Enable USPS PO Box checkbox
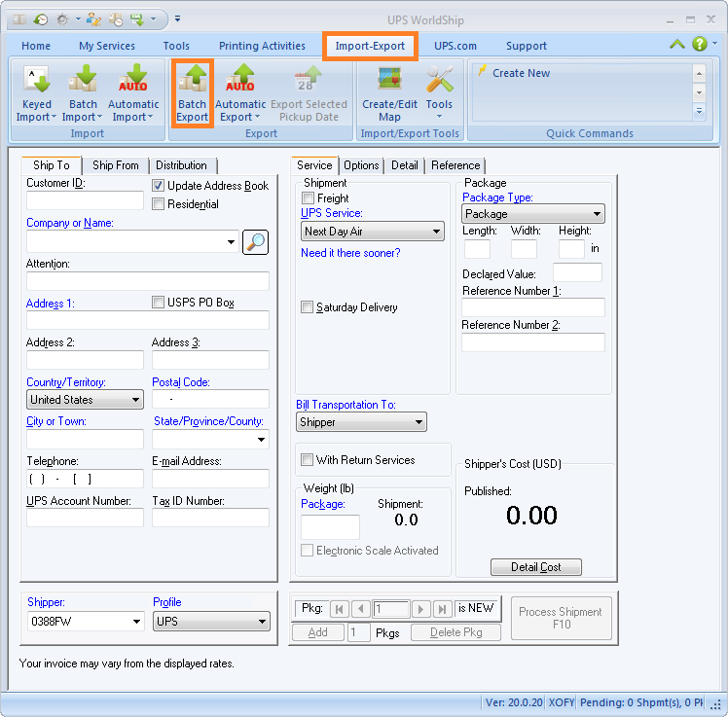This screenshot has height=717, width=728. point(158,303)
